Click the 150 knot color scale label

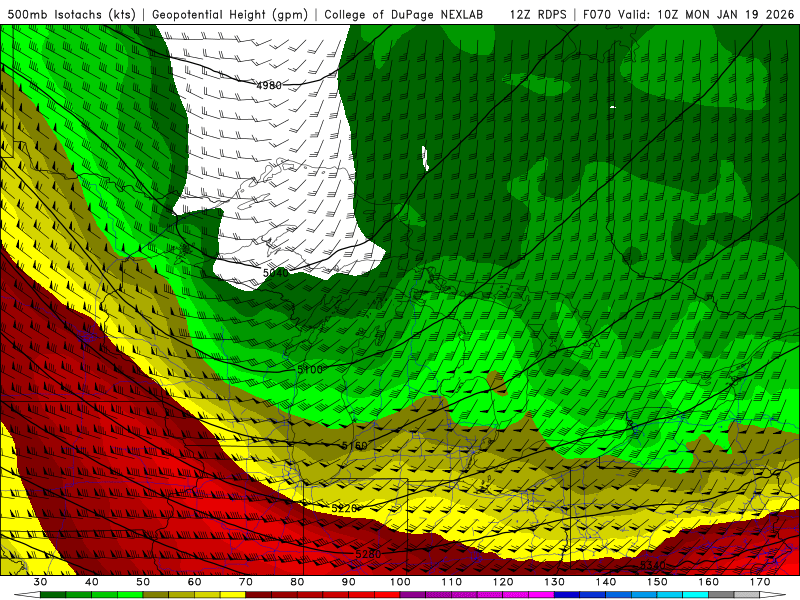(658, 582)
